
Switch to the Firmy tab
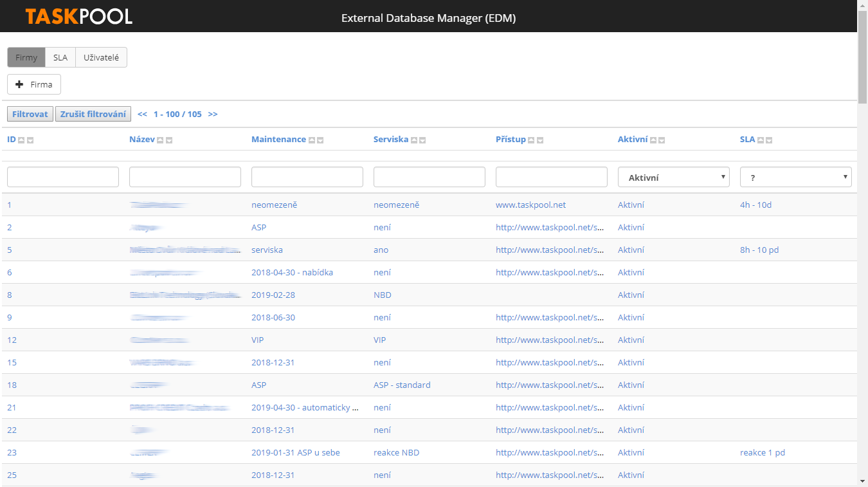(26, 57)
